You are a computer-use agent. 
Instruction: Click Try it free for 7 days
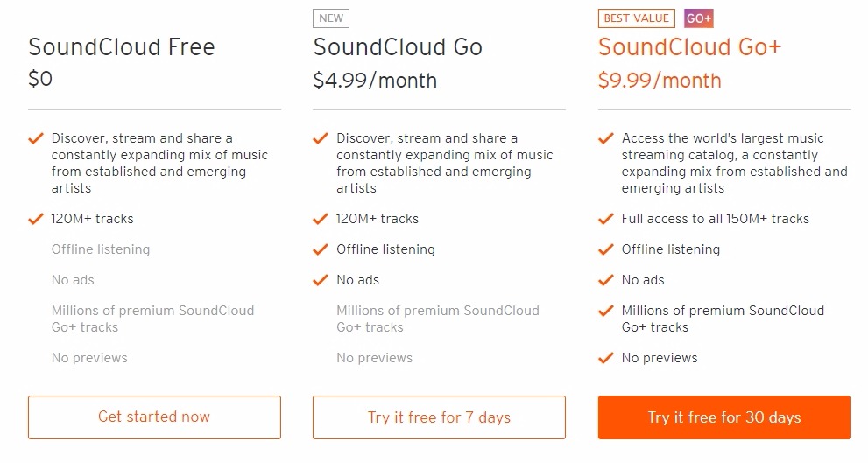point(439,417)
